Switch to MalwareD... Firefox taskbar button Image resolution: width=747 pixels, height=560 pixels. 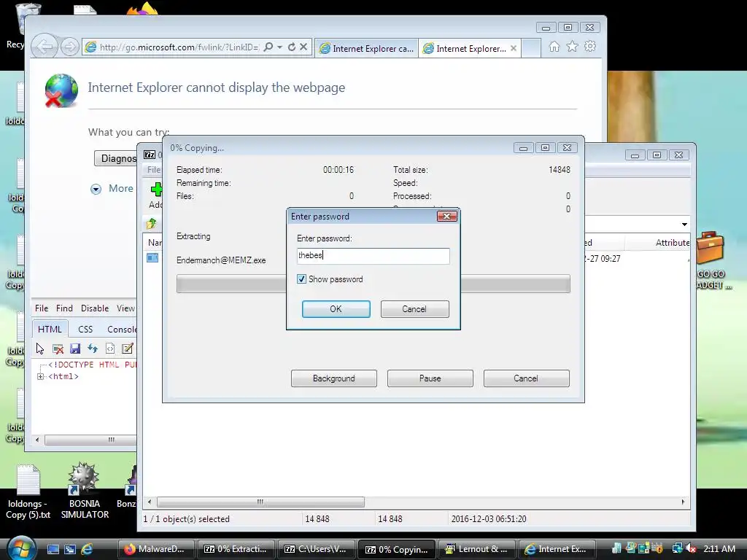tap(155, 549)
